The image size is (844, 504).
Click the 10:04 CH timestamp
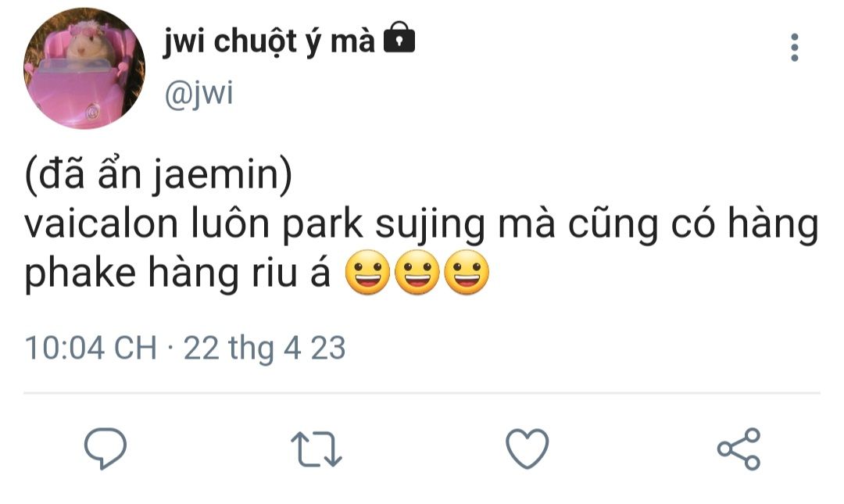tap(91, 348)
